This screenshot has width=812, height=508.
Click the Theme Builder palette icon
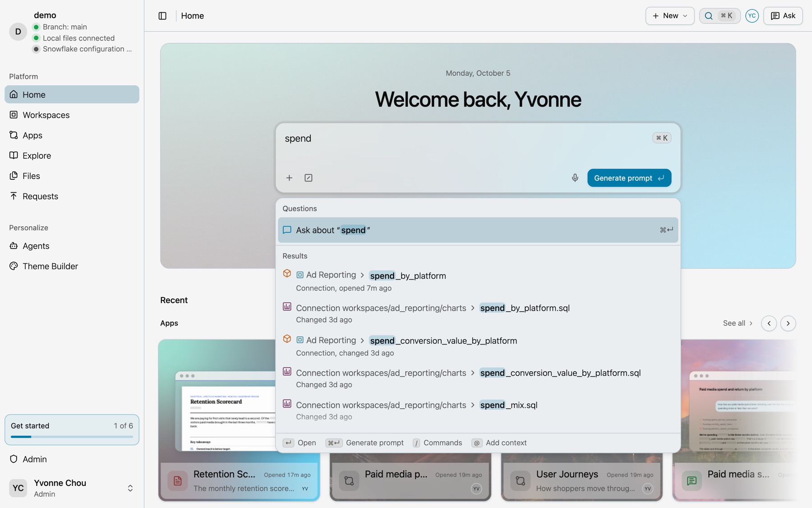click(x=14, y=266)
